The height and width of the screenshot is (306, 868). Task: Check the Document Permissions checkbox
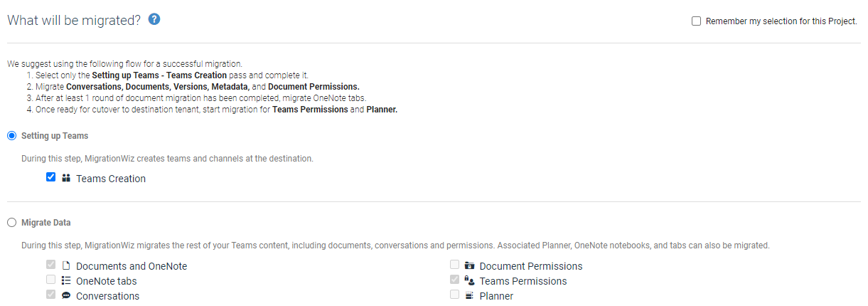pyautogui.click(x=454, y=265)
